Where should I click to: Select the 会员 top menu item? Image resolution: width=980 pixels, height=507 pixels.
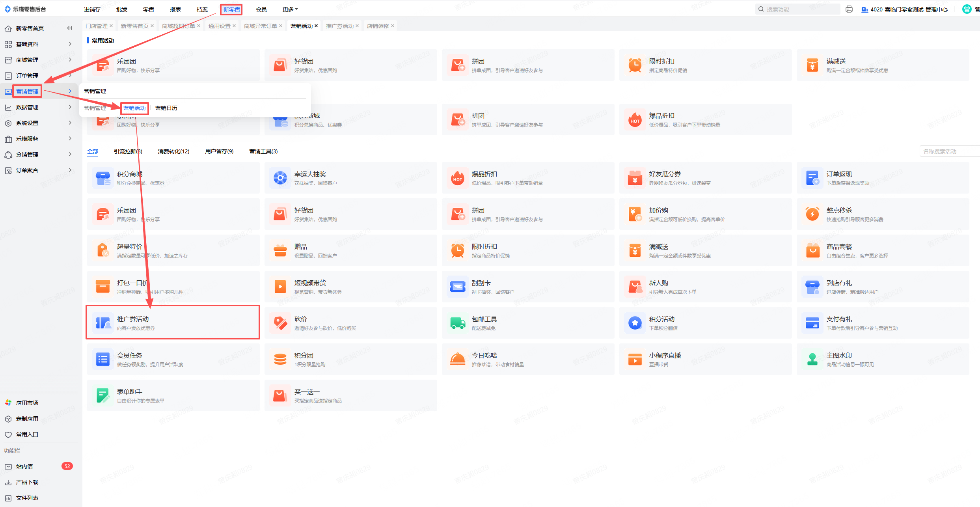[261, 9]
